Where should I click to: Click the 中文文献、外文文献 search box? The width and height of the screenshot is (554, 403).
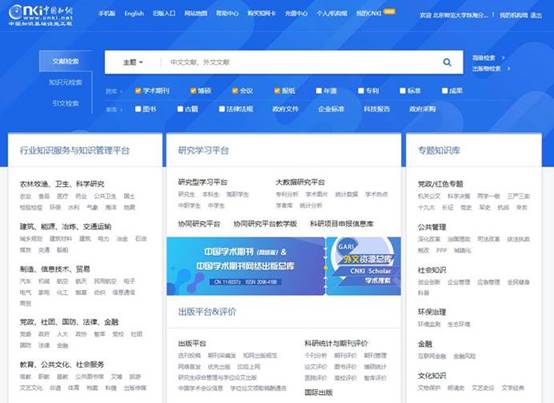(x=300, y=62)
